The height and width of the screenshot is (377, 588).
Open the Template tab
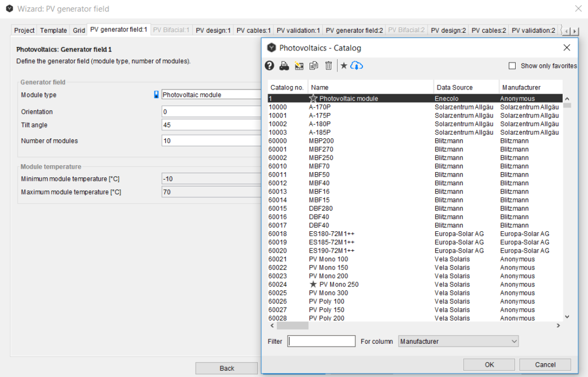tap(53, 30)
